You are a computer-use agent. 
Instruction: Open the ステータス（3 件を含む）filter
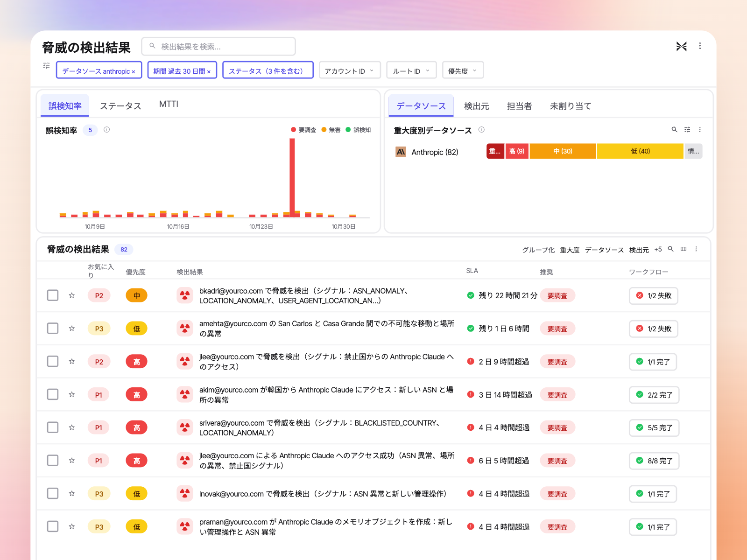click(268, 70)
